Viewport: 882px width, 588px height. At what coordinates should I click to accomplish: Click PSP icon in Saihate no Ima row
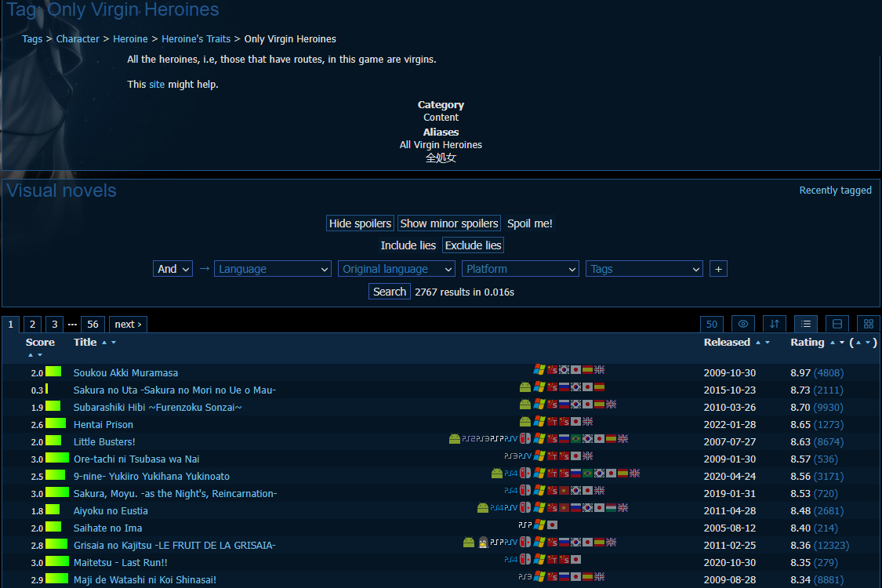tap(524, 525)
